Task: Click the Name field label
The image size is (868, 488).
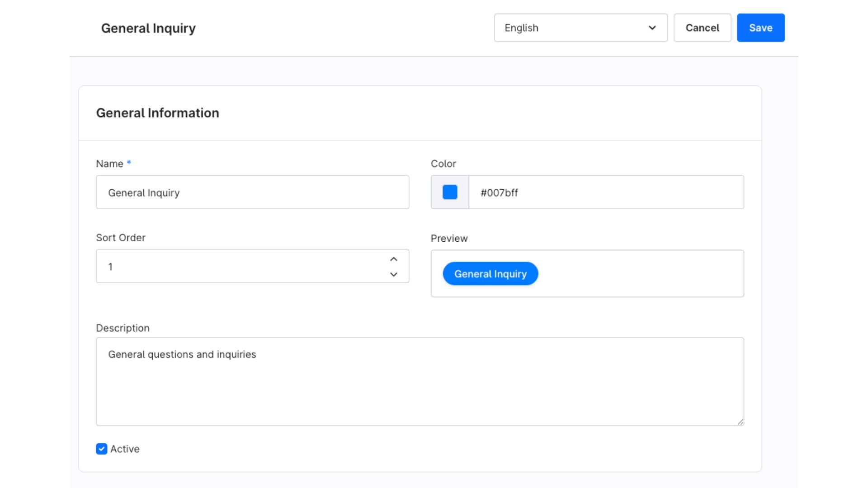Action: [x=109, y=164]
